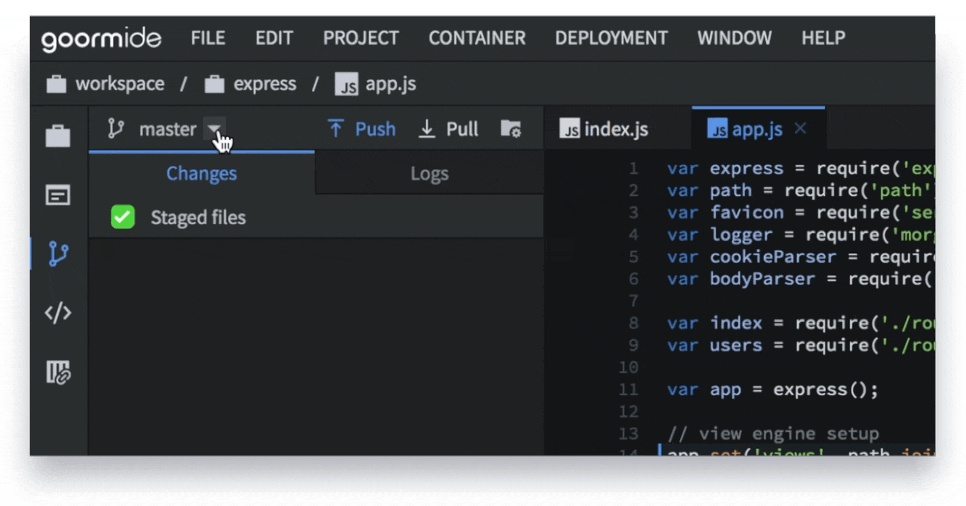Viewport: 966px width, 506px height.
Task: Click the '// view engine setup' comment
Action: [x=773, y=433]
